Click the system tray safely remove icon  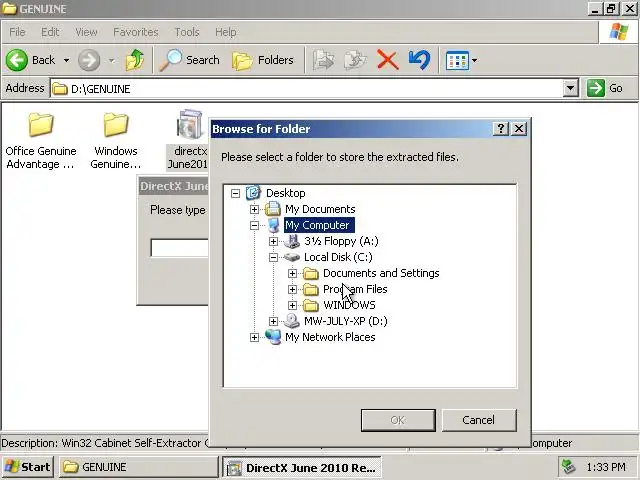pyautogui.click(x=569, y=467)
